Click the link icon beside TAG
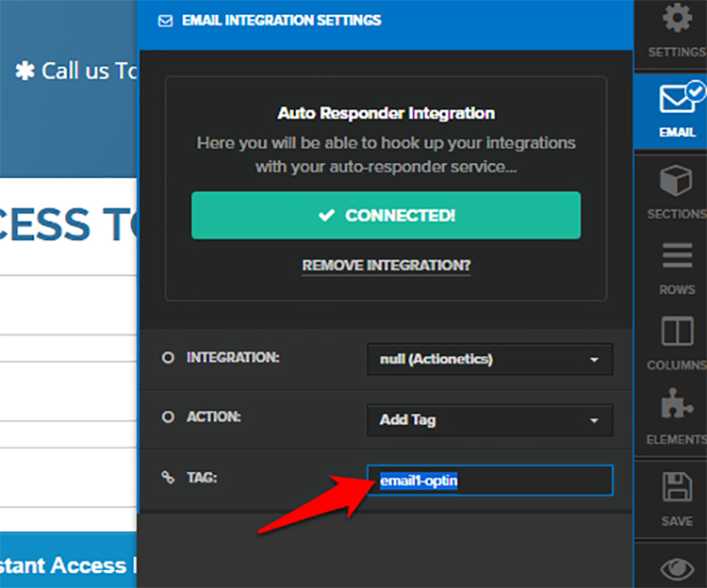707x588 pixels. coord(168,477)
